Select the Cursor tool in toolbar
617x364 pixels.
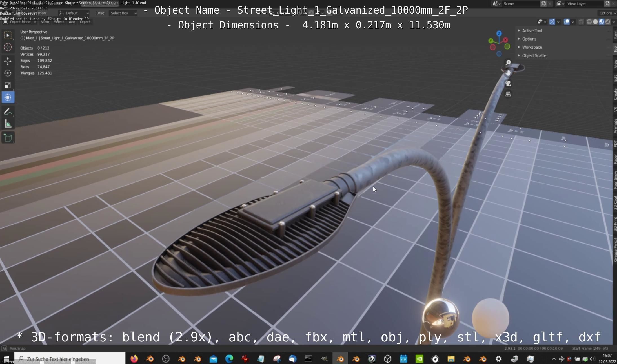click(x=8, y=47)
